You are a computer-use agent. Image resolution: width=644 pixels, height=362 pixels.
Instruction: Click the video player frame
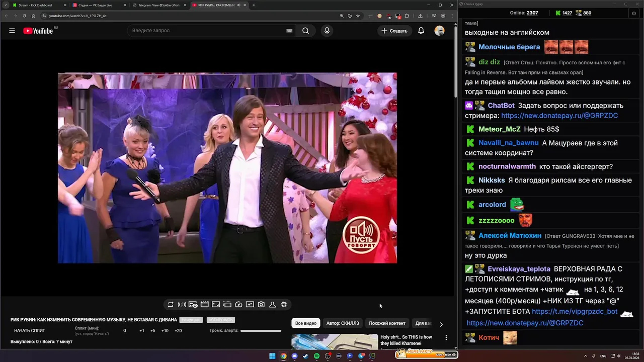[x=227, y=168]
